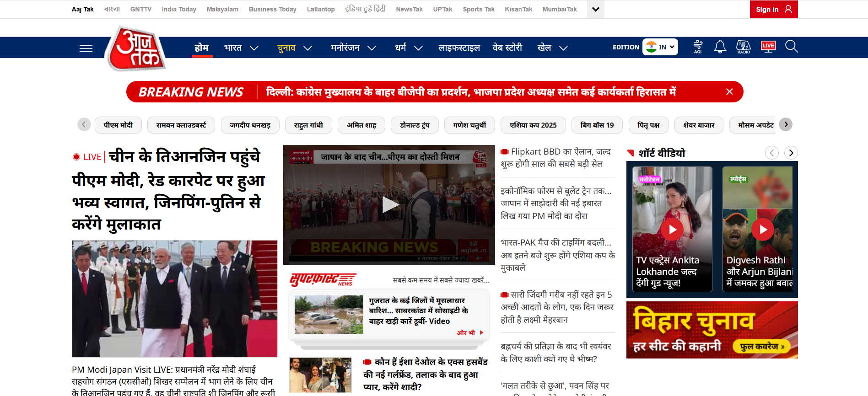Open the Live TV icon
The image size is (868, 396).
(768, 47)
